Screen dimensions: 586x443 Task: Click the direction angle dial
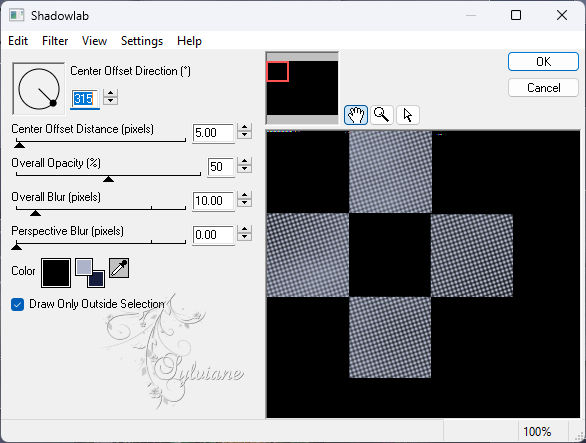[39, 89]
